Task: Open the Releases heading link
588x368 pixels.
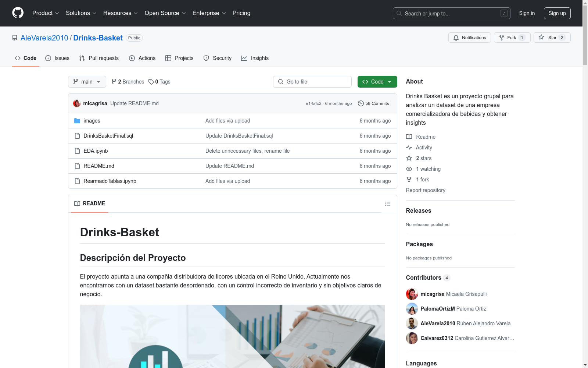Action: pos(419,210)
